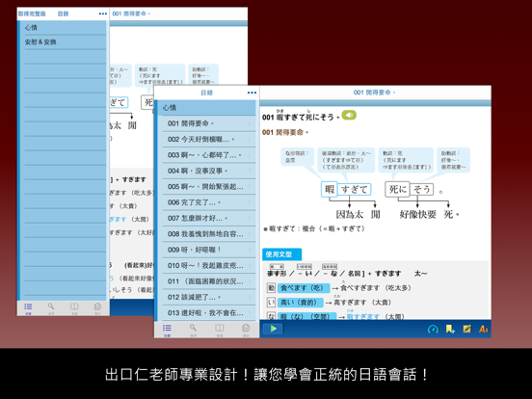This screenshot has width=532, height=399.
Task: Open the notes tab in front window
Action: pos(246,330)
